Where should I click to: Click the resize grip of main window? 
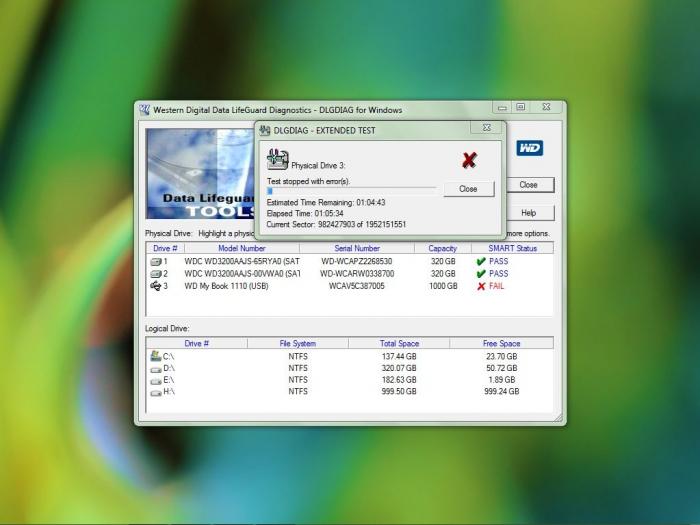click(558, 417)
